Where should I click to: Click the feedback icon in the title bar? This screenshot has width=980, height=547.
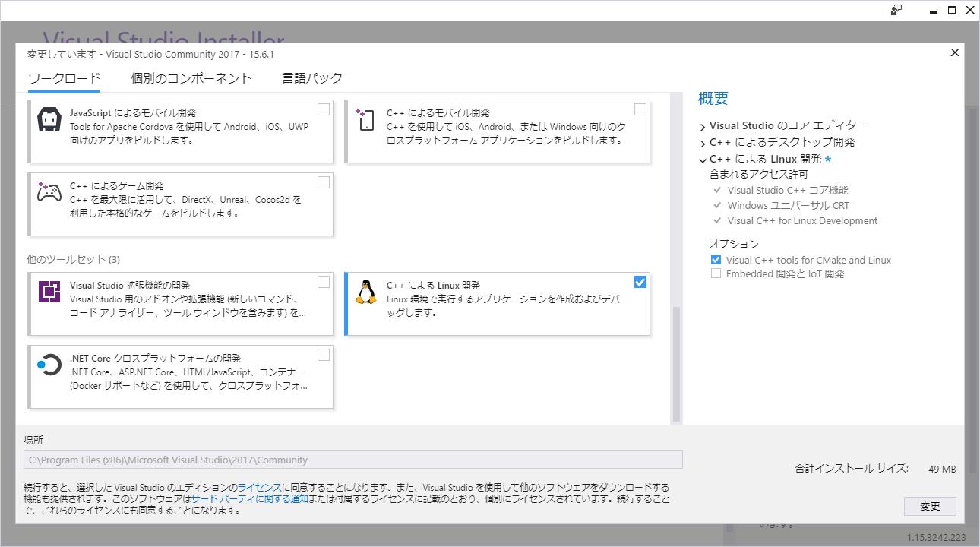pos(896,10)
